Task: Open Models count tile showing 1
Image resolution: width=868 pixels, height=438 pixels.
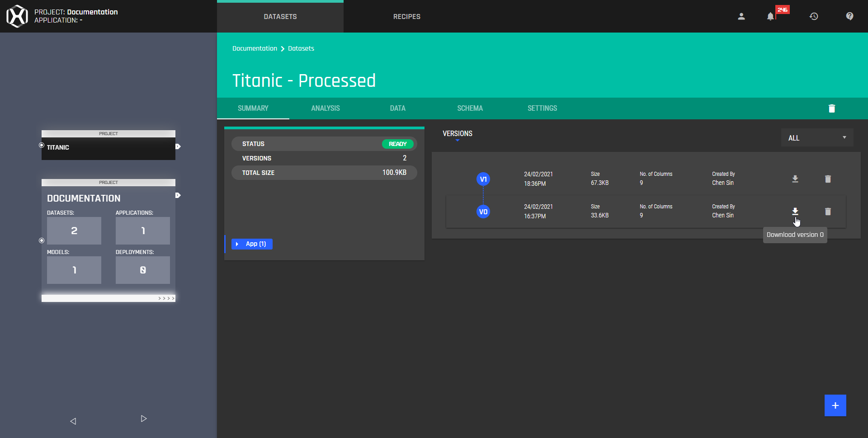Action: tap(74, 270)
